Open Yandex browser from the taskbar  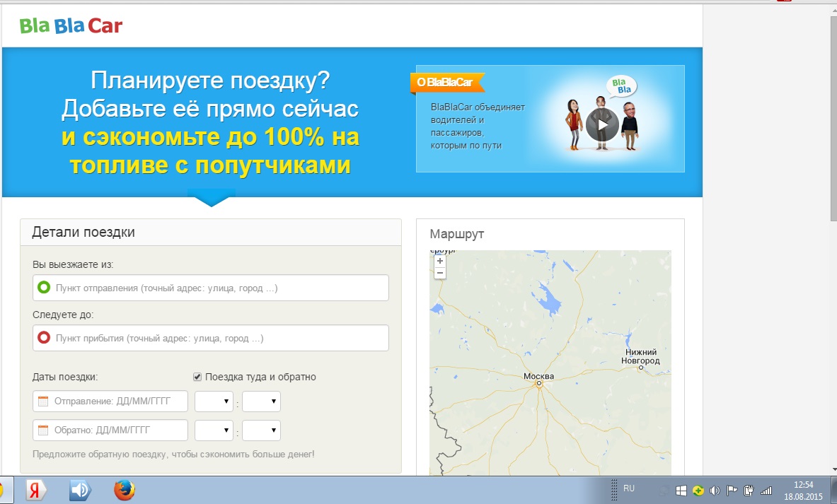click(x=36, y=491)
